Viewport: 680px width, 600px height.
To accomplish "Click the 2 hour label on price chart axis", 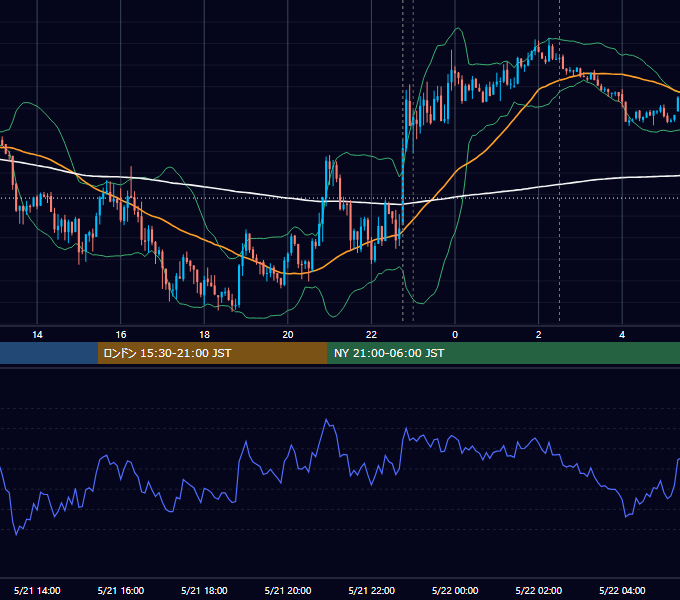I will [x=539, y=335].
